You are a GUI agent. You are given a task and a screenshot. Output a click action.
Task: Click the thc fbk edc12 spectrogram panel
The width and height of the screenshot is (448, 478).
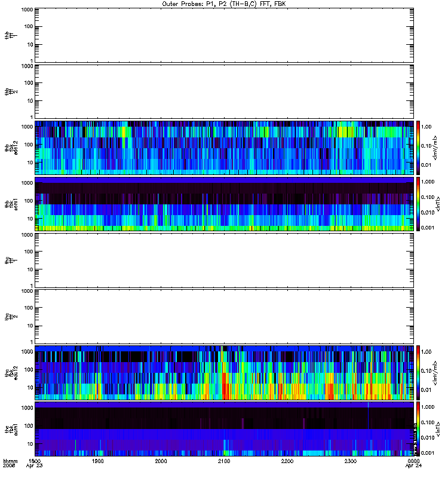click(225, 373)
